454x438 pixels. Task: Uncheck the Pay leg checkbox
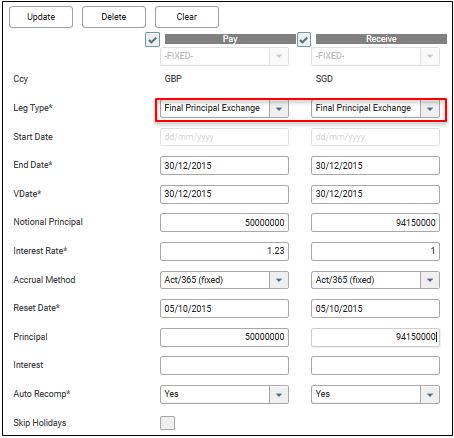152,40
